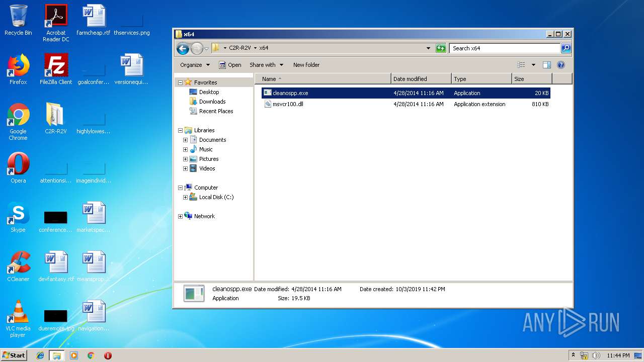Select the Opera desktop shortcut

tap(18, 167)
